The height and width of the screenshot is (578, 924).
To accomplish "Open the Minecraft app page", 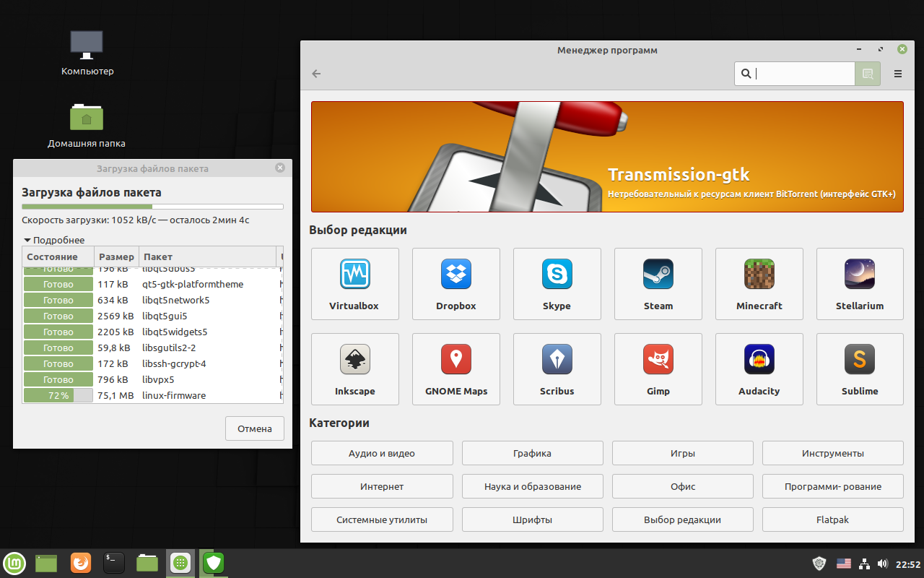I will coord(759,283).
